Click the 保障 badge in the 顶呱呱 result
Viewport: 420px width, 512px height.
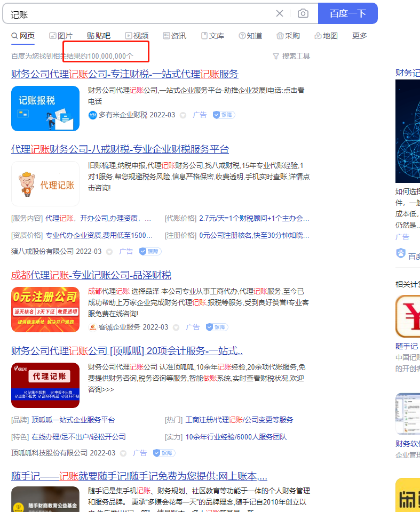point(164,453)
